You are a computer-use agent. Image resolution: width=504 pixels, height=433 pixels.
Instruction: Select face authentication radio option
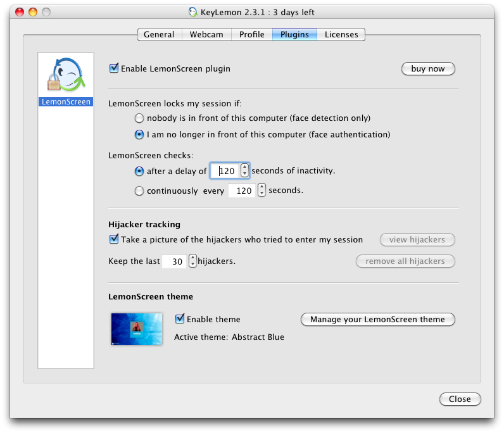[x=139, y=134]
